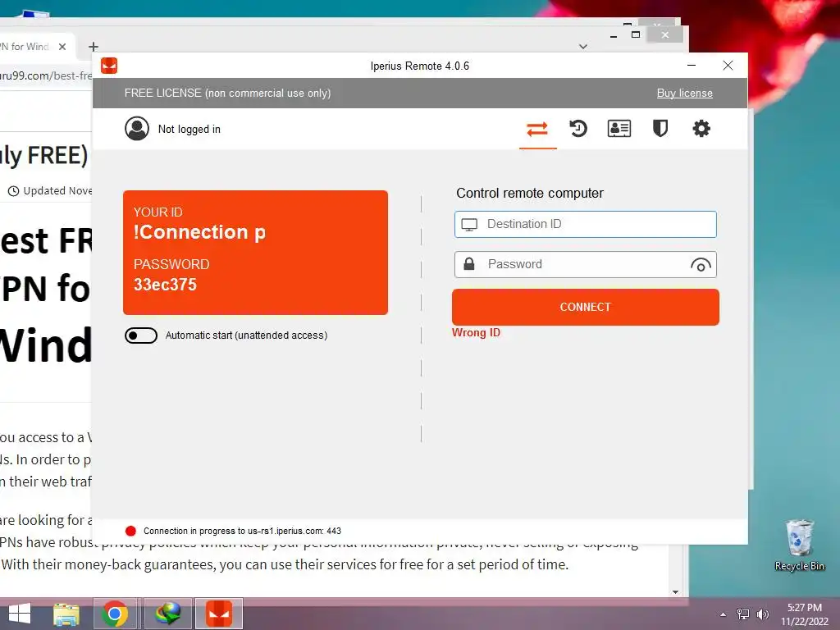
Task: Minimize the Iperius Remote window
Action: click(692, 66)
